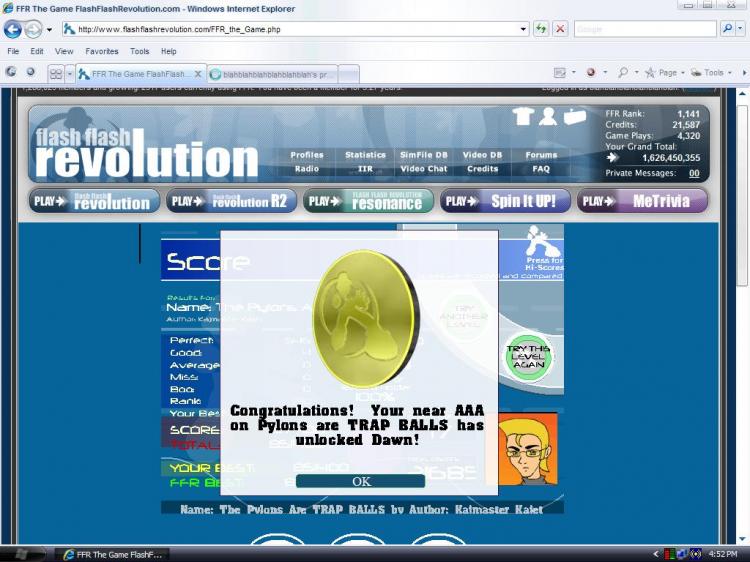Play Resonance button

[368, 201]
